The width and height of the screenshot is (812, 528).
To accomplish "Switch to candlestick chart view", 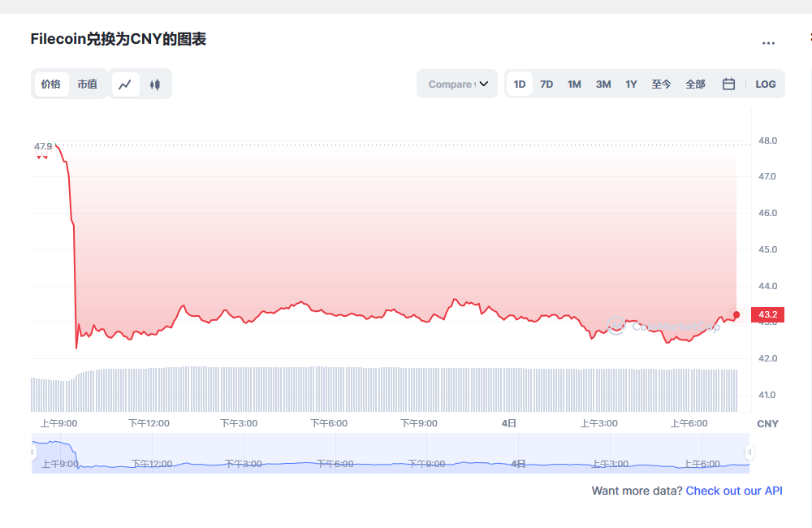I will (155, 84).
